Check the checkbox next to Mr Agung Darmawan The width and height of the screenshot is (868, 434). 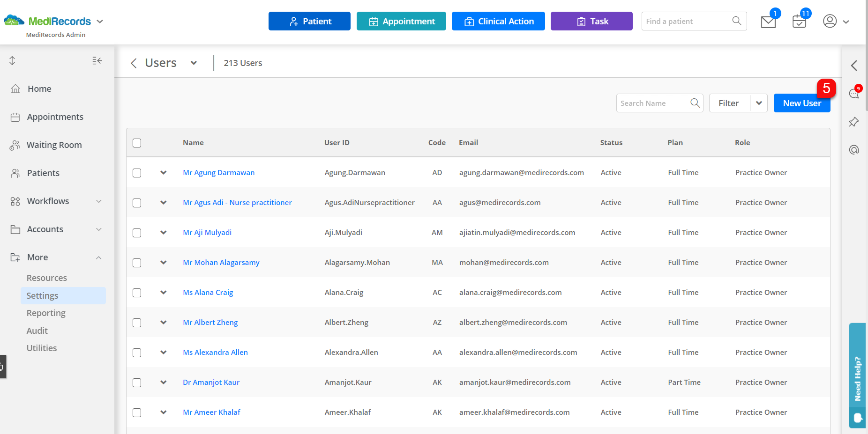pos(136,172)
